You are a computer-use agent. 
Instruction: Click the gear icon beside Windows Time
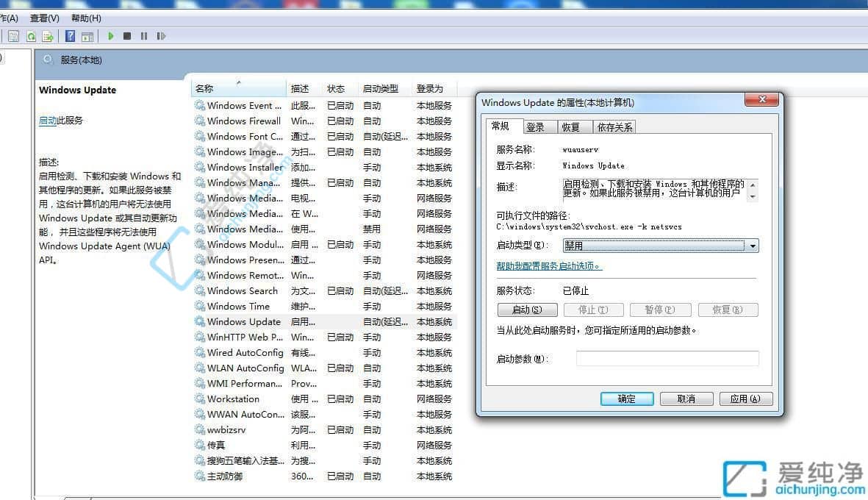coord(199,306)
